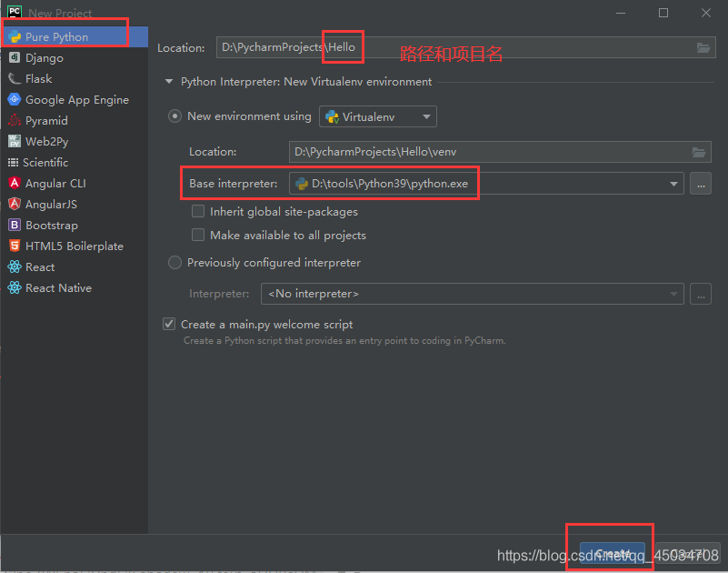Click the project Location path field

pyautogui.click(x=454, y=48)
